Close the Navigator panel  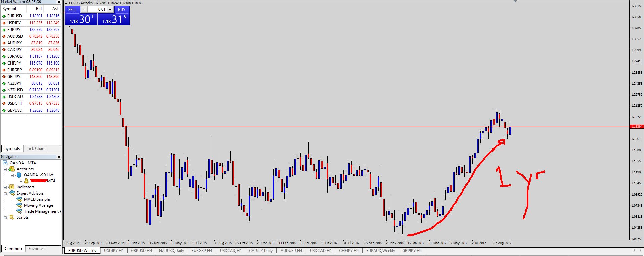[59, 157]
